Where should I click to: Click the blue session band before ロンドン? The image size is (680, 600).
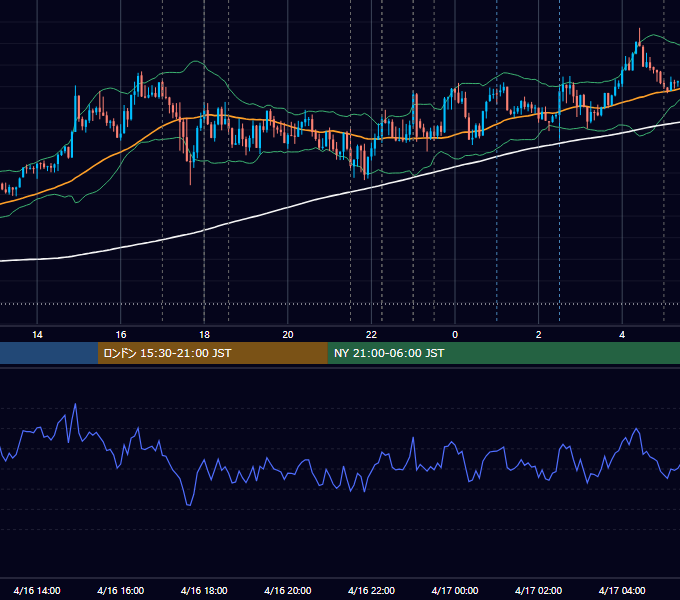click(x=49, y=353)
